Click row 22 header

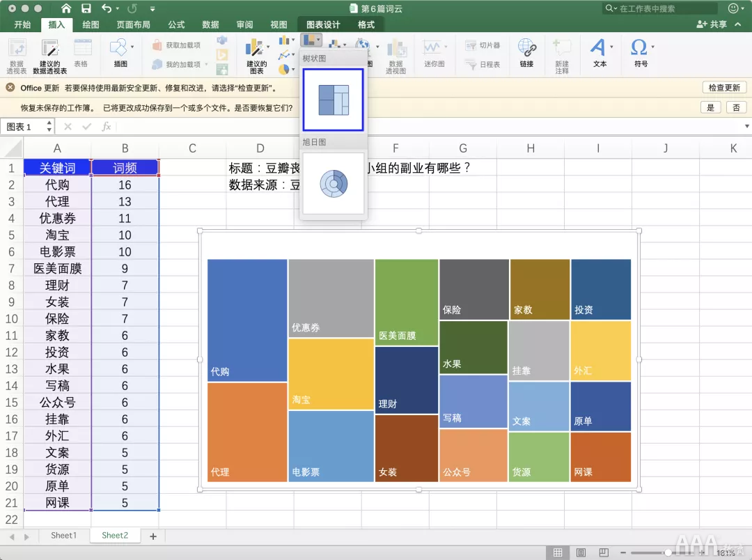point(12,519)
